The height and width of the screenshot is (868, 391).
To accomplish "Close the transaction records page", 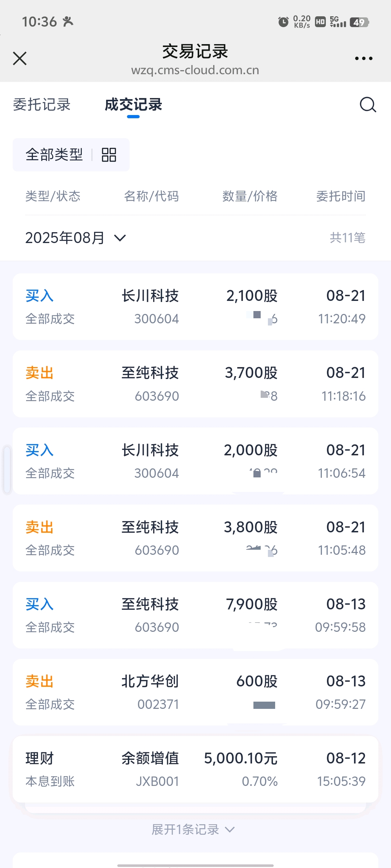I will click(x=20, y=58).
